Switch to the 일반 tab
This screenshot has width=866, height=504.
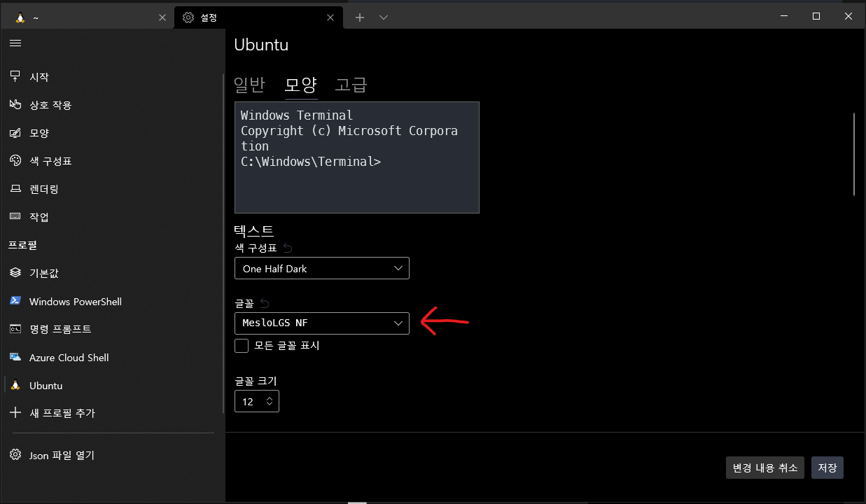(x=249, y=85)
